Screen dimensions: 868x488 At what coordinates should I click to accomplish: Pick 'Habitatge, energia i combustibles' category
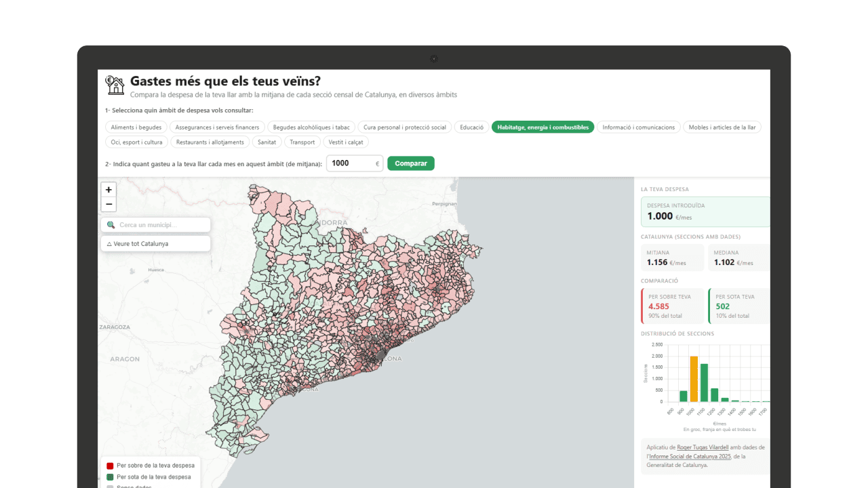542,127
